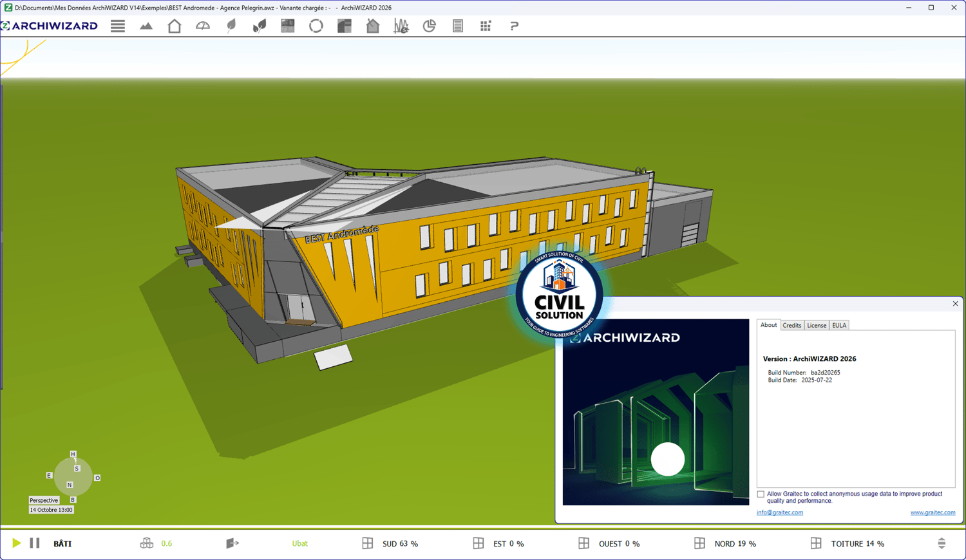Click the 0.6 compactness value

[x=167, y=544]
